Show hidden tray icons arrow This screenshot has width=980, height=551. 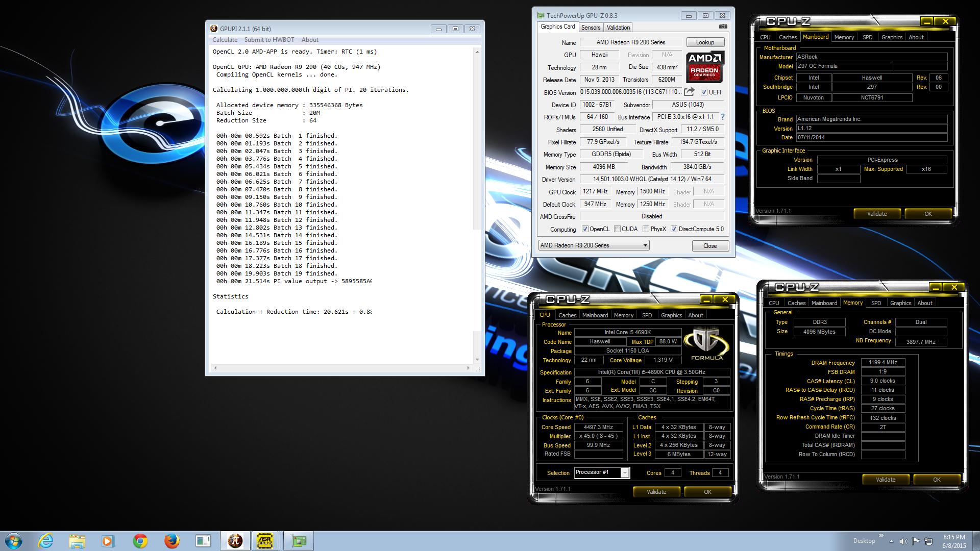[891, 541]
